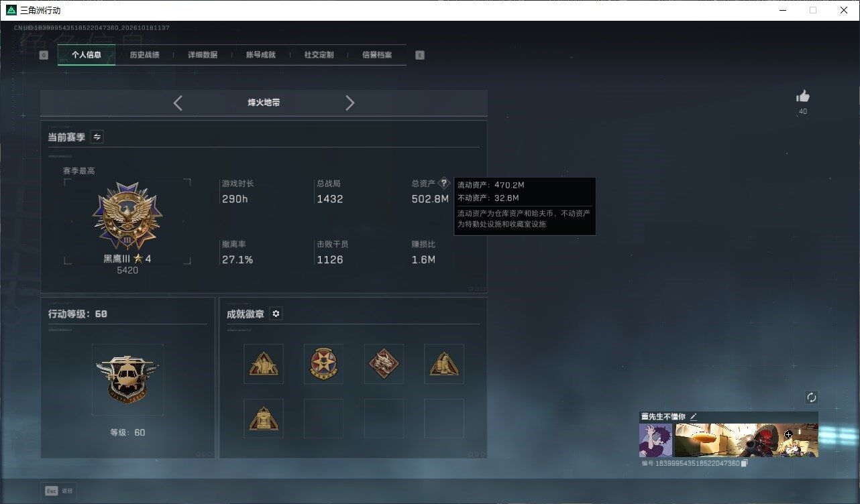Open the 社交定制 tab
The height and width of the screenshot is (504, 860).
tap(319, 55)
